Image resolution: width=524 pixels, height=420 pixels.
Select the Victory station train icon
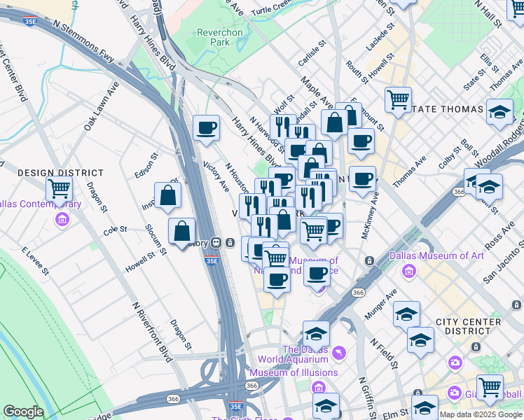216,243
